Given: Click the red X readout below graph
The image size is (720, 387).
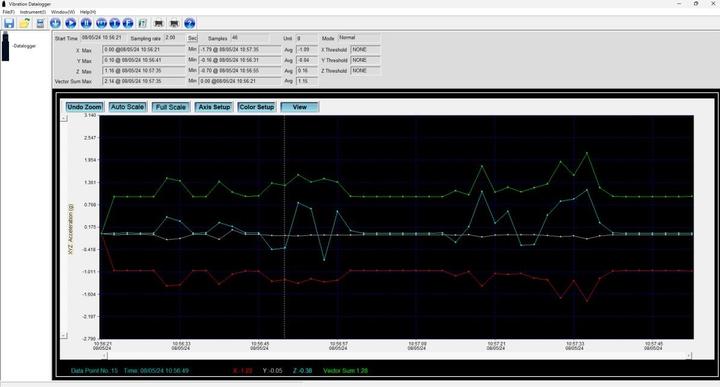Looking at the screenshot, I should click(x=242, y=370).
